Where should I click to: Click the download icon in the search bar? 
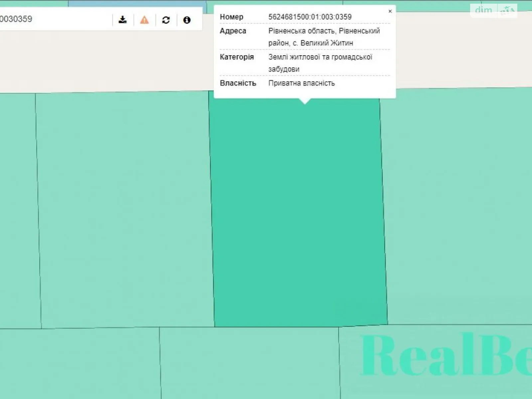coord(123,20)
